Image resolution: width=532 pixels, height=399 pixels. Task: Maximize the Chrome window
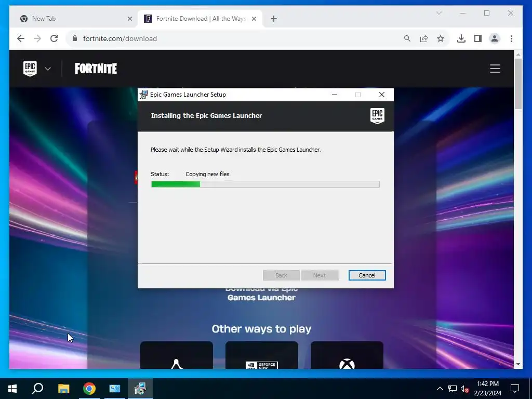[x=487, y=13]
